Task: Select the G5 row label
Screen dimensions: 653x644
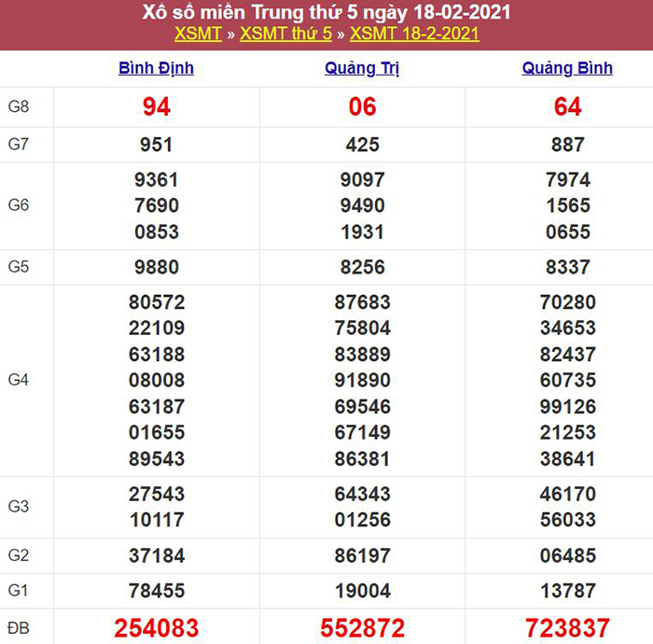Action: click(x=19, y=267)
